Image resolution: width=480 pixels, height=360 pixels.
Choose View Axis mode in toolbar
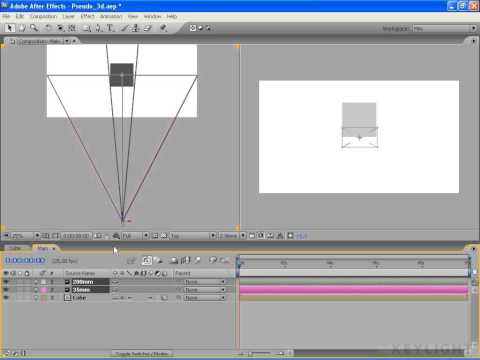208,28
